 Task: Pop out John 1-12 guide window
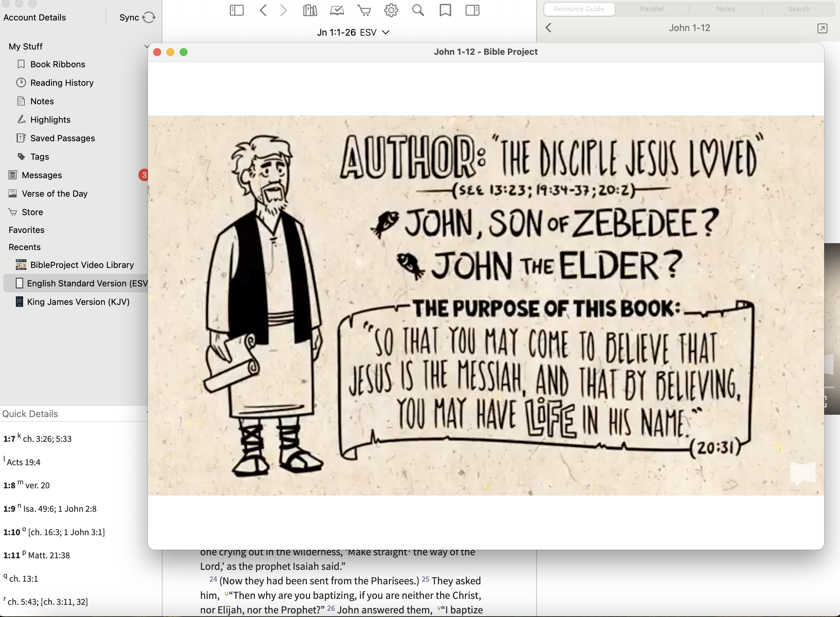click(x=822, y=28)
